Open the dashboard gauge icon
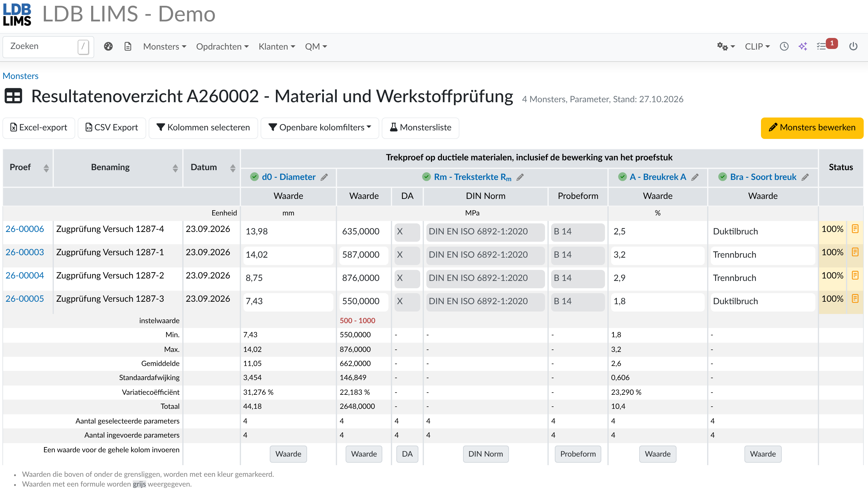868x489 pixels. click(108, 47)
